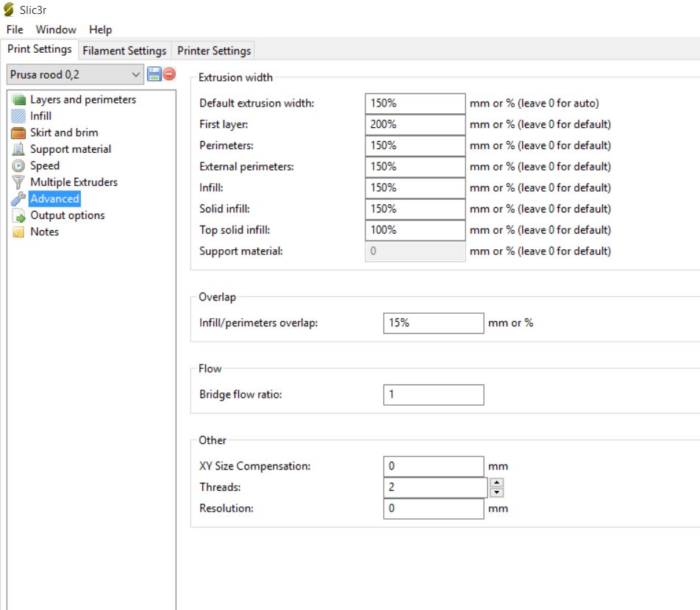The height and width of the screenshot is (610, 700).
Task: Decrease Threads with the down arrow
Action: (x=496, y=492)
